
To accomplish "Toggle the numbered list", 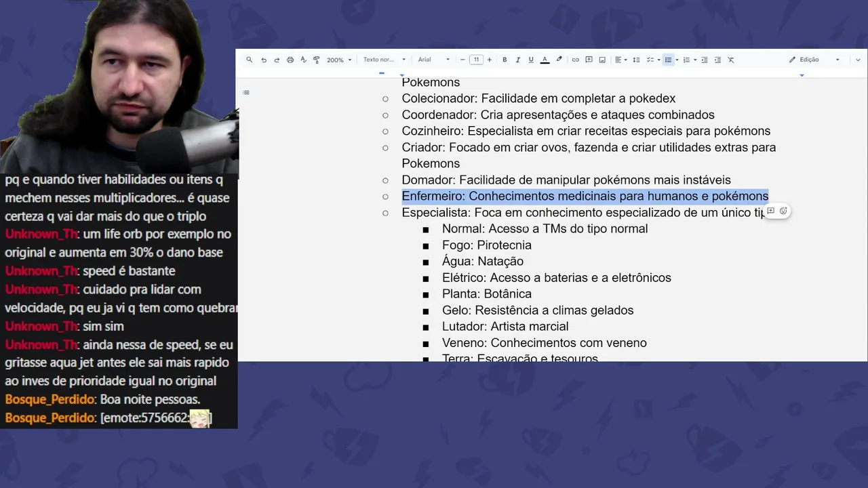I will (x=686, y=60).
